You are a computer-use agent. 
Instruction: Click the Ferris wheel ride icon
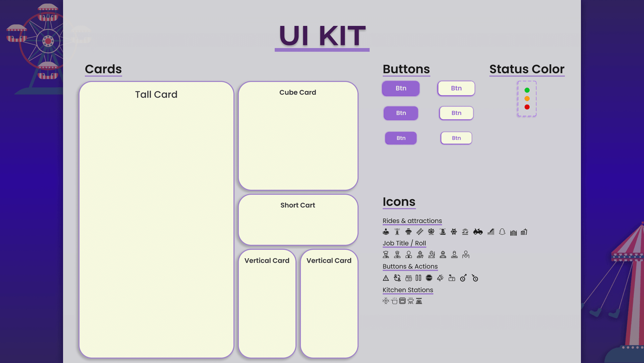431,232
